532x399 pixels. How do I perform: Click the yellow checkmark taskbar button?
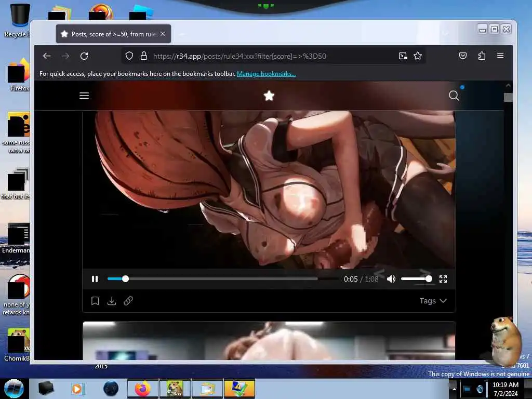(x=239, y=389)
